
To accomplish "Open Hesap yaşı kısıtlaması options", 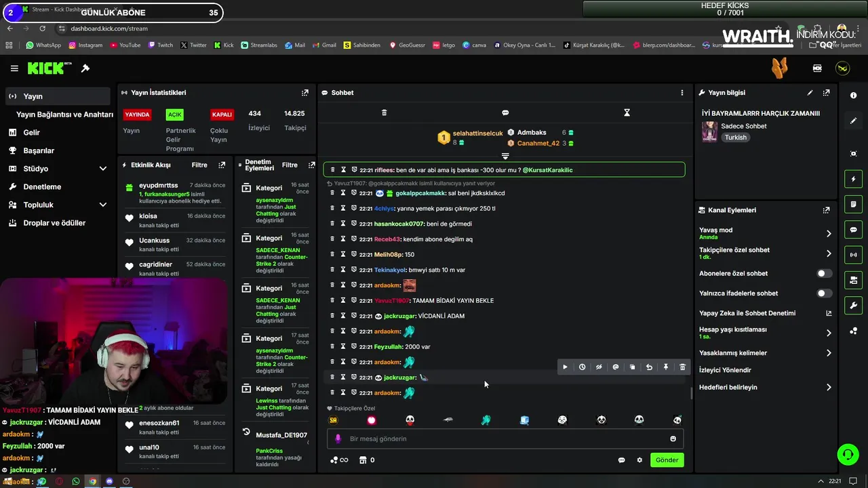I will pyautogui.click(x=765, y=333).
